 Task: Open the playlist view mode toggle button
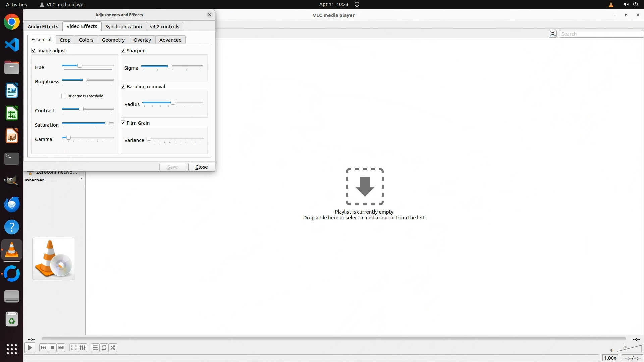click(x=553, y=34)
